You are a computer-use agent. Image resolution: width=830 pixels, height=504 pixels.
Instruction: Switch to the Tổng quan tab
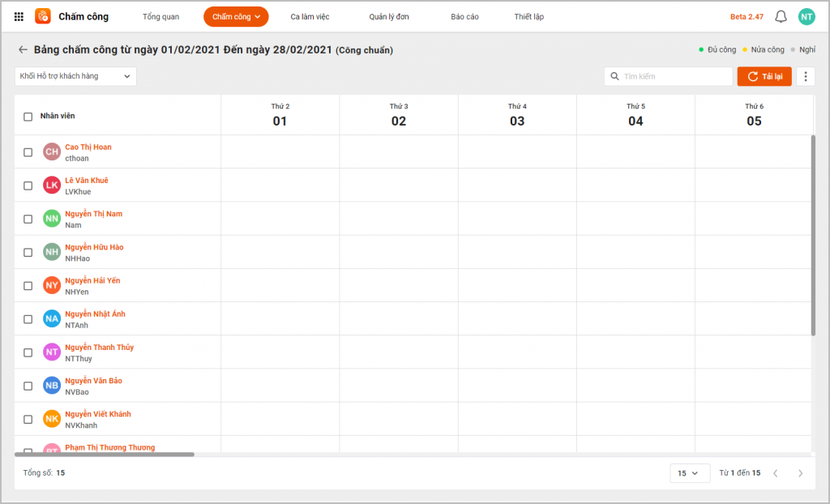coord(160,17)
